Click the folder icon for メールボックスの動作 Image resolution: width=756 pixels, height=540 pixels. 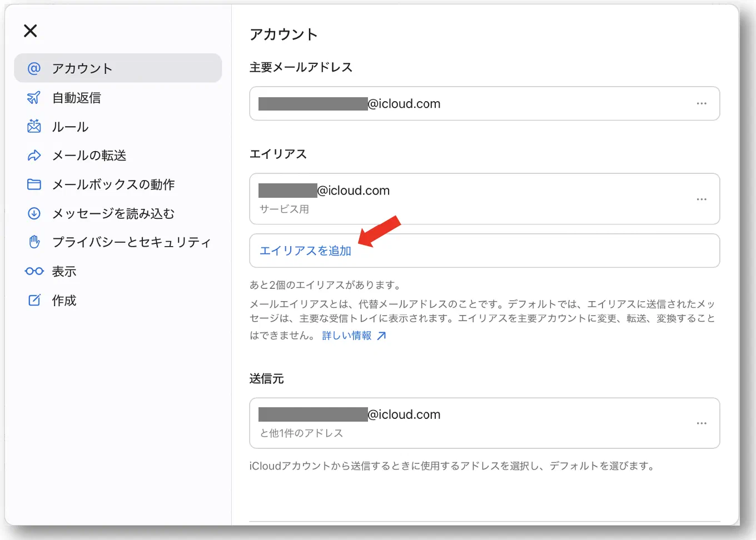click(x=34, y=184)
